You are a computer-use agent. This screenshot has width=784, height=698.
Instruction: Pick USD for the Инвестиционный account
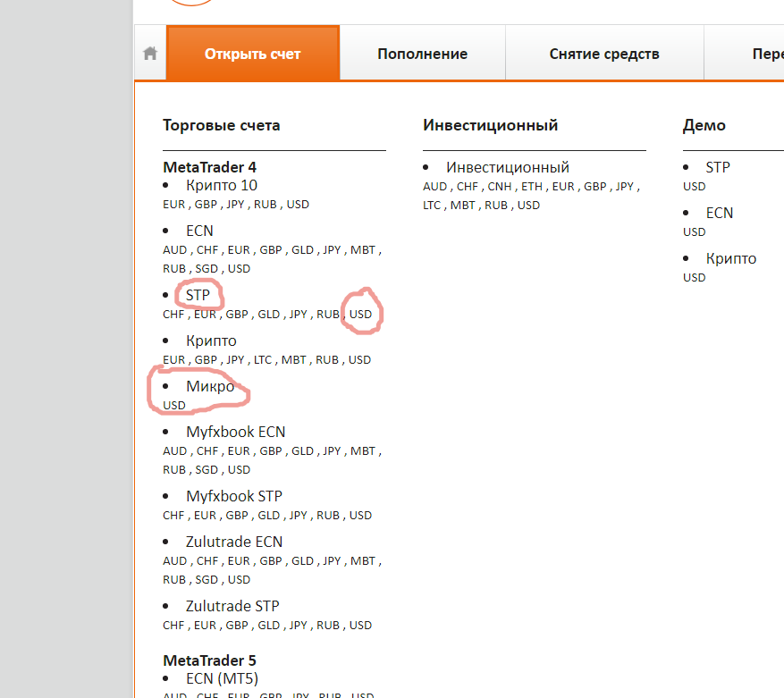point(528,206)
